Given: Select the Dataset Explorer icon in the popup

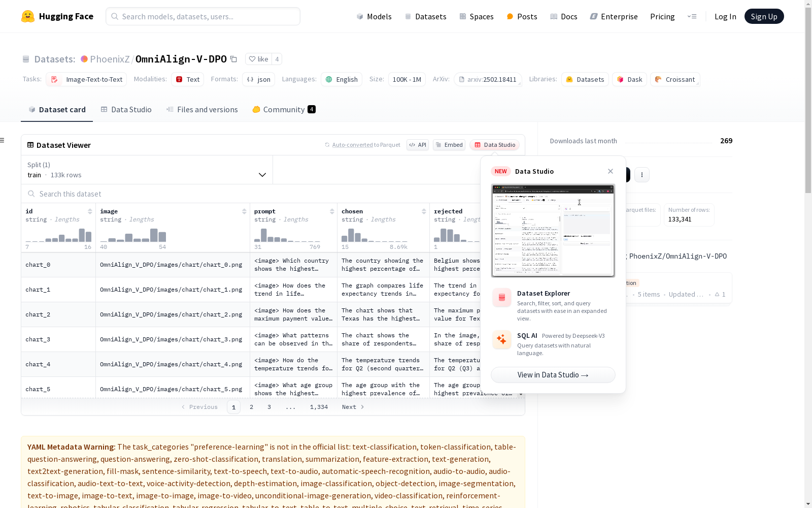Looking at the screenshot, I should pos(501,298).
